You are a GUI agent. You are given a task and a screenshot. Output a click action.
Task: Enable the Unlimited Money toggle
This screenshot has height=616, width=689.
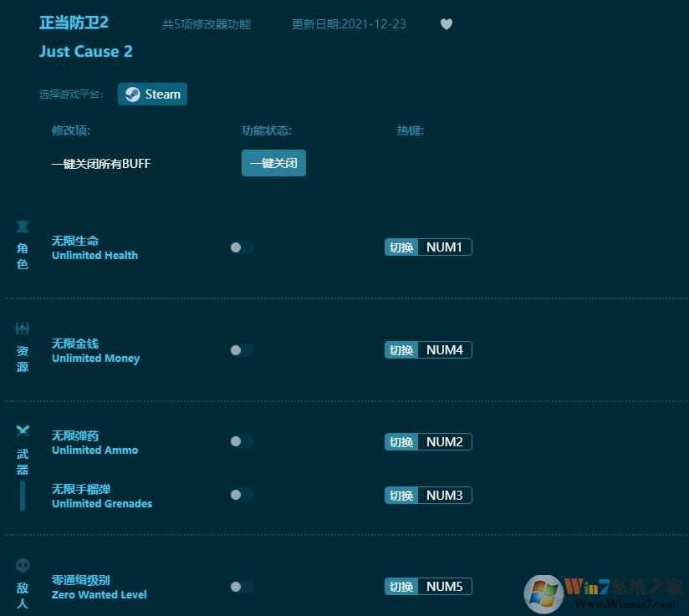pyautogui.click(x=242, y=350)
